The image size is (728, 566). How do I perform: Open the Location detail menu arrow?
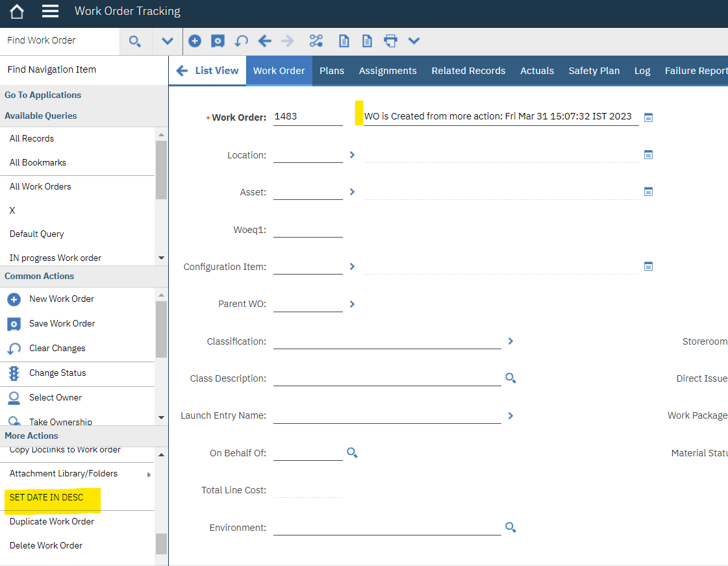click(x=352, y=154)
